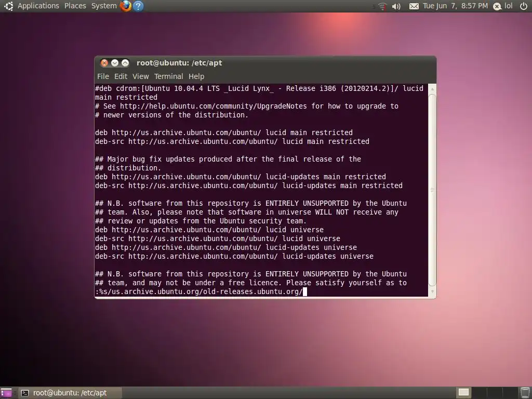532x399 pixels.
Task: Click the 'deb-src ... lucid-updates universe' line
Action: [x=234, y=256]
